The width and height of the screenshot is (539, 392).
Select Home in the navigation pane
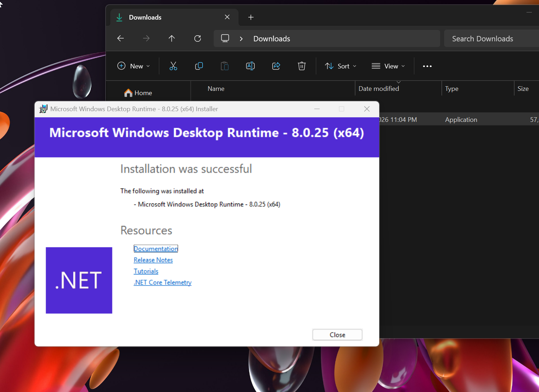click(x=138, y=93)
